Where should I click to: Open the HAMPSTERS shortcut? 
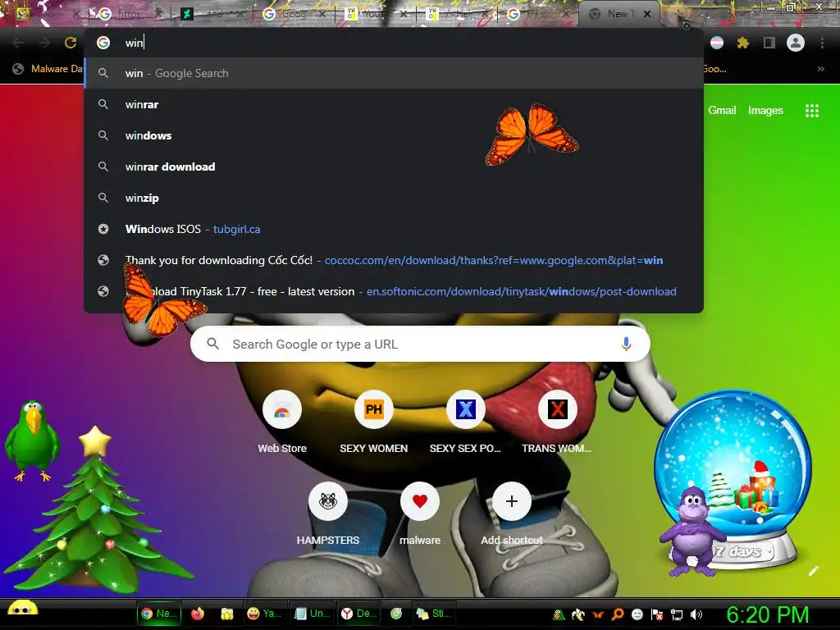point(328,515)
